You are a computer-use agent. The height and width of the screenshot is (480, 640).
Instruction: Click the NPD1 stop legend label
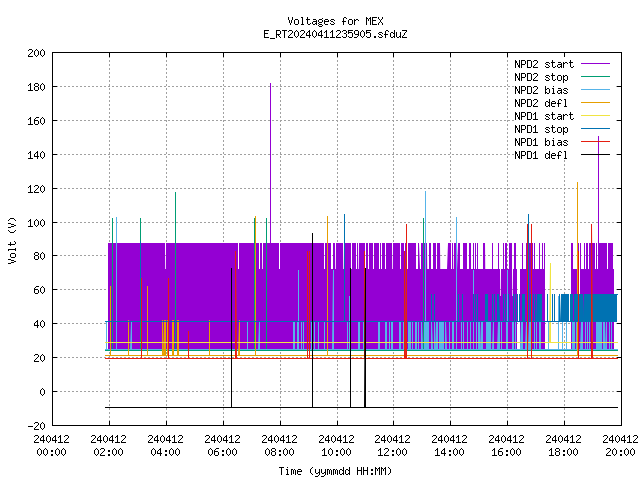(541, 129)
